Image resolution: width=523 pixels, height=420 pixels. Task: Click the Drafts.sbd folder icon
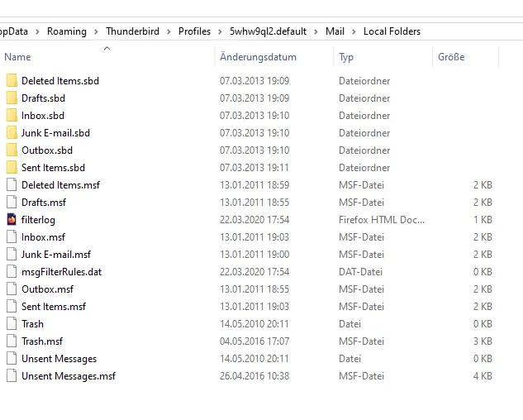12,98
